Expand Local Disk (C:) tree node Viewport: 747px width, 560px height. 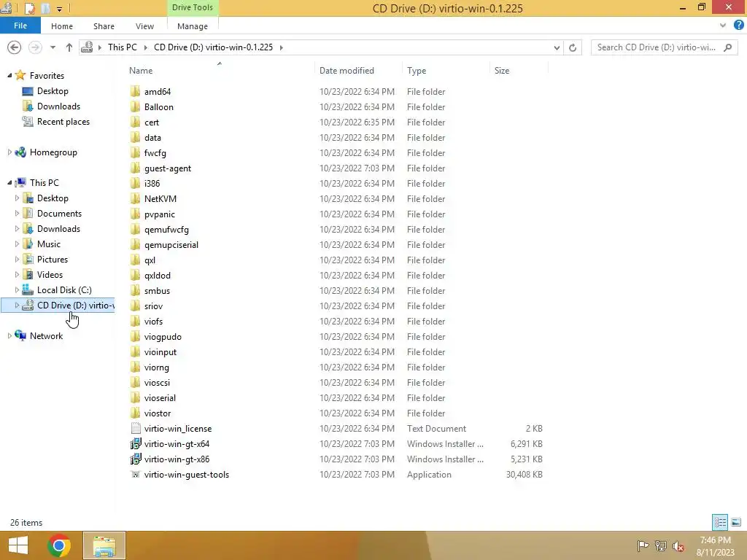(x=18, y=289)
